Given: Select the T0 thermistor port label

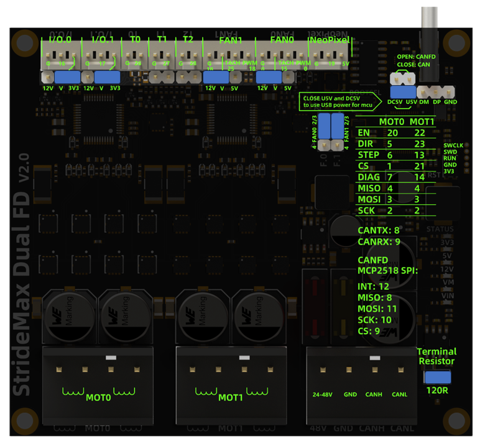Looking at the screenshot, I should coord(135,39).
